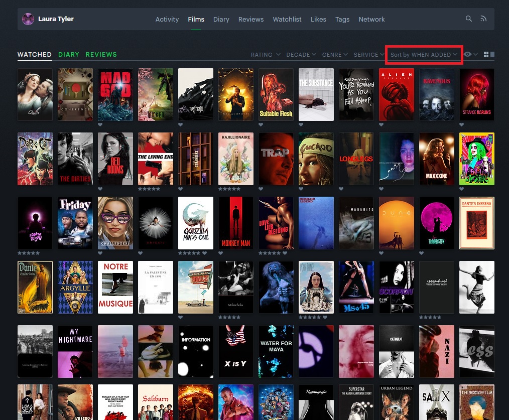The width and height of the screenshot is (509, 420).
Task: Expand the SERVICE filter dropdown
Action: point(369,55)
